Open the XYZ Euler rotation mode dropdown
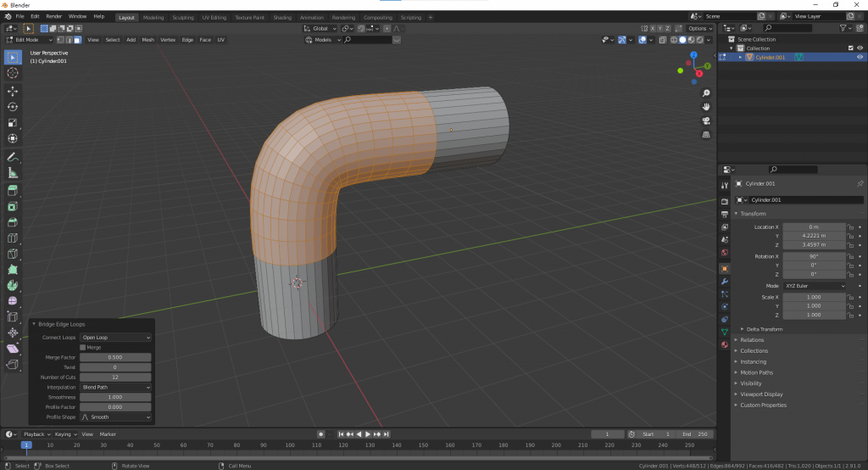Screen dimensions: 868x470 point(815,286)
